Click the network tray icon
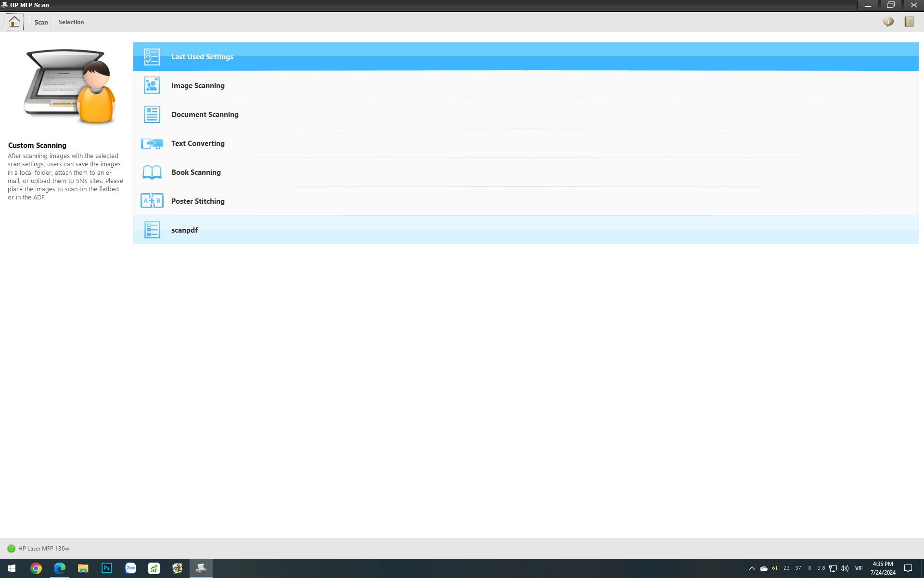The width and height of the screenshot is (924, 578). 833,568
